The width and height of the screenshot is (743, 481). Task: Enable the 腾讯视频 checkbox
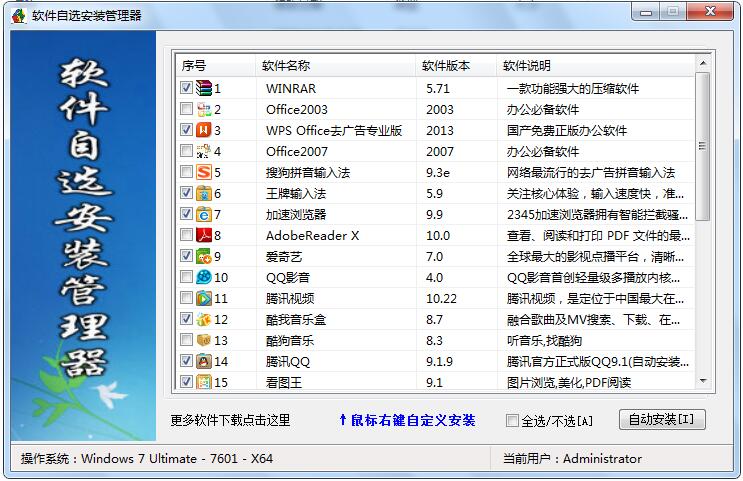[186, 298]
